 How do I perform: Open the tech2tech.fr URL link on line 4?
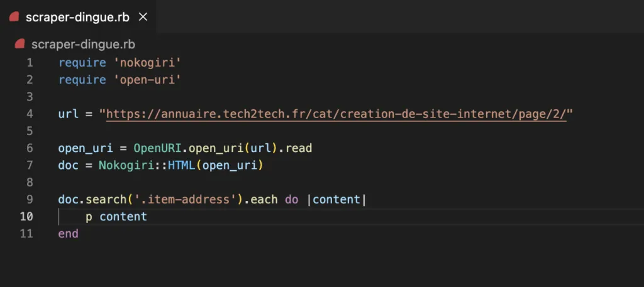point(336,114)
